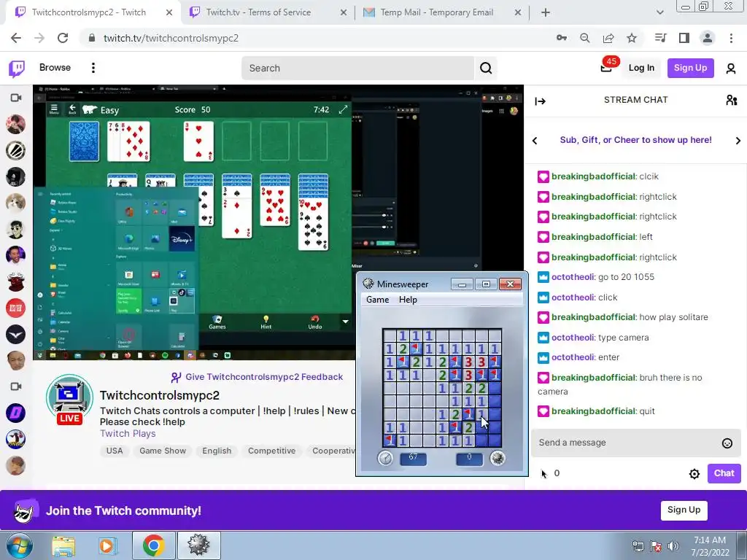Open the Twitch user profile icon
The image size is (747, 560).
point(731,68)
